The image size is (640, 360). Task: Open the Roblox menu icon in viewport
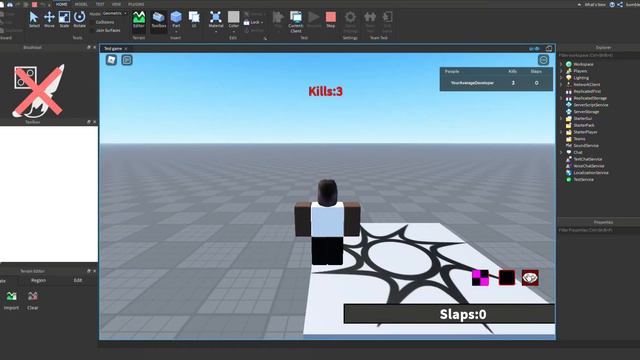pyautogui.click(x=111, y=60)
